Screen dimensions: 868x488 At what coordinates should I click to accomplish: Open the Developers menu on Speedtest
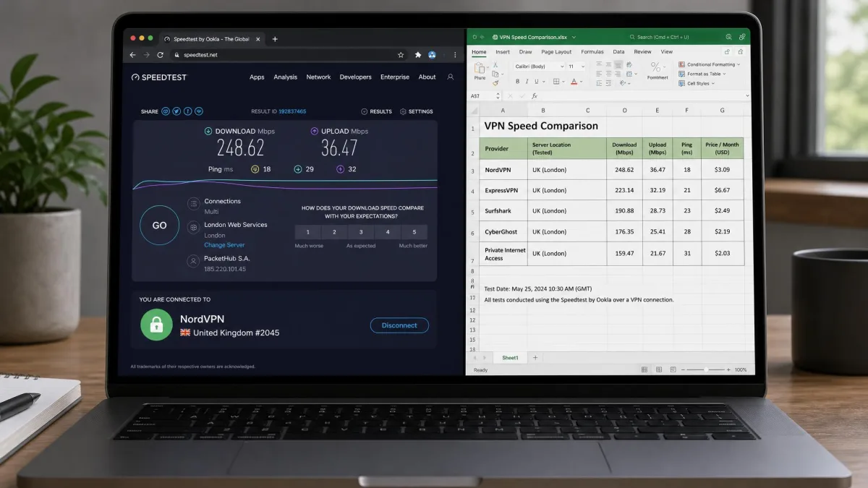tap(355, 77)
